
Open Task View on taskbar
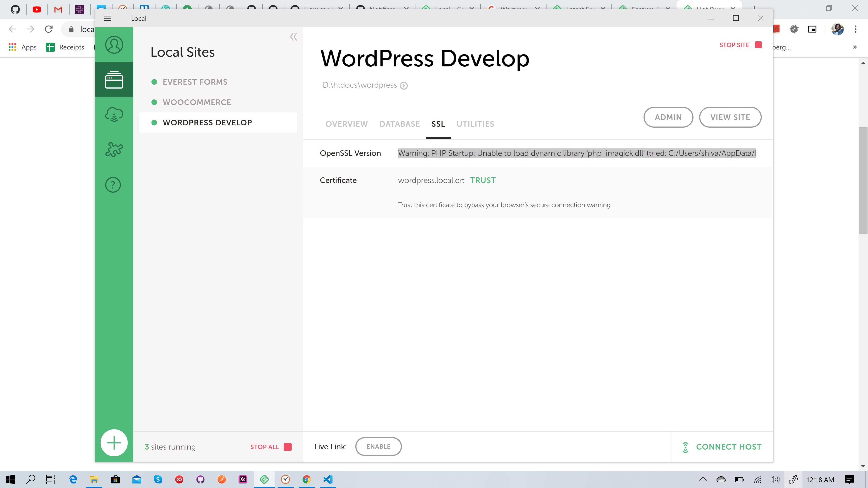tap(51, 479)
